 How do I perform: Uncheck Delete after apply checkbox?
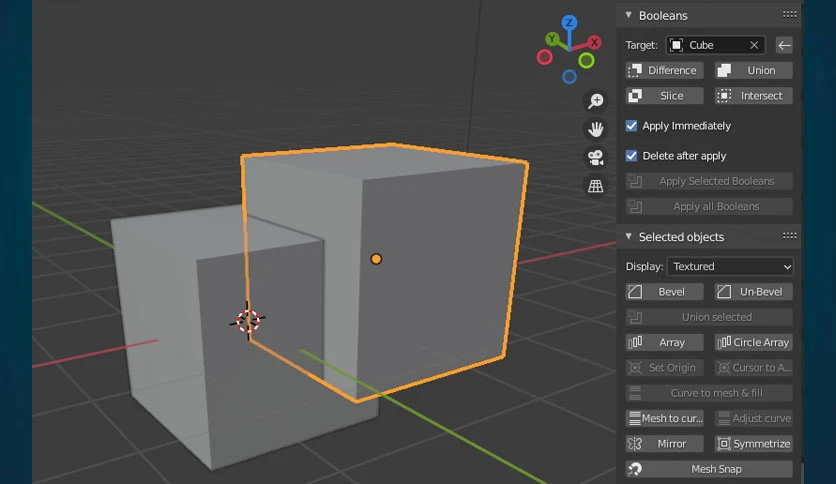pyautogui.click(x=631, y=156)
